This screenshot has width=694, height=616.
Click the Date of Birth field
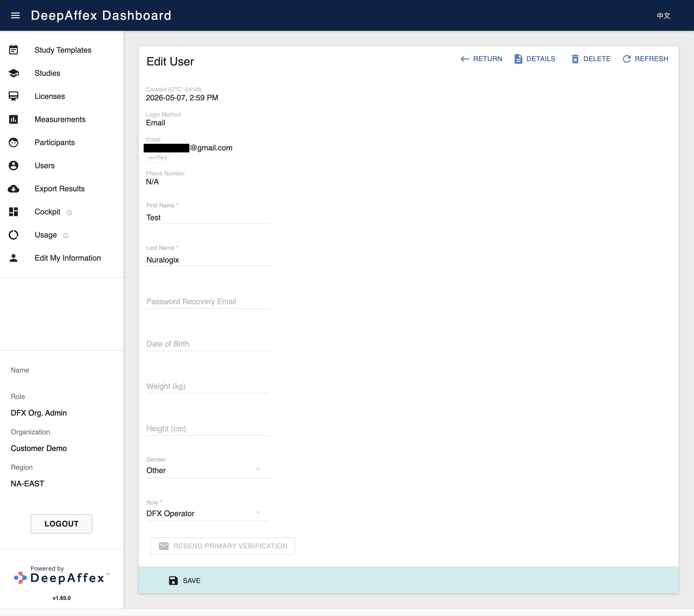[208, 344]
